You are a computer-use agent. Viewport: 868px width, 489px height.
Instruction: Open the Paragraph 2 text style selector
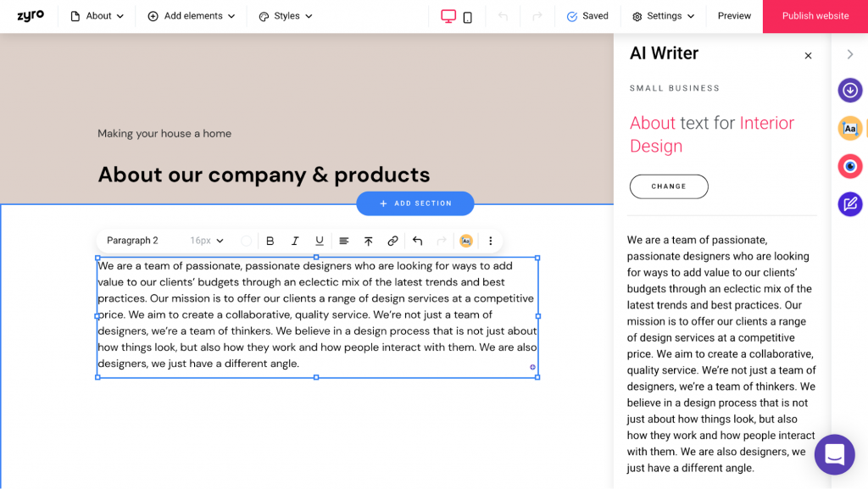click(x=132, y=241)
